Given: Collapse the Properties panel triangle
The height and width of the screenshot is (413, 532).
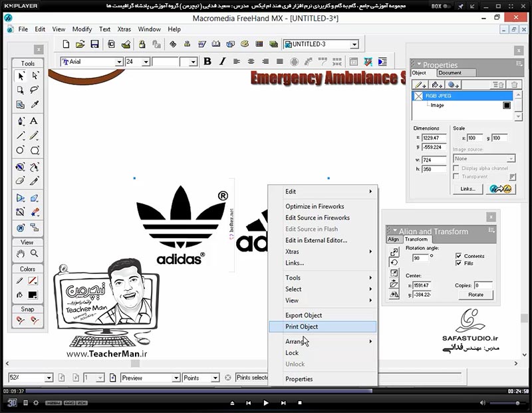Looking at the screenshot, I should (420, 64).
